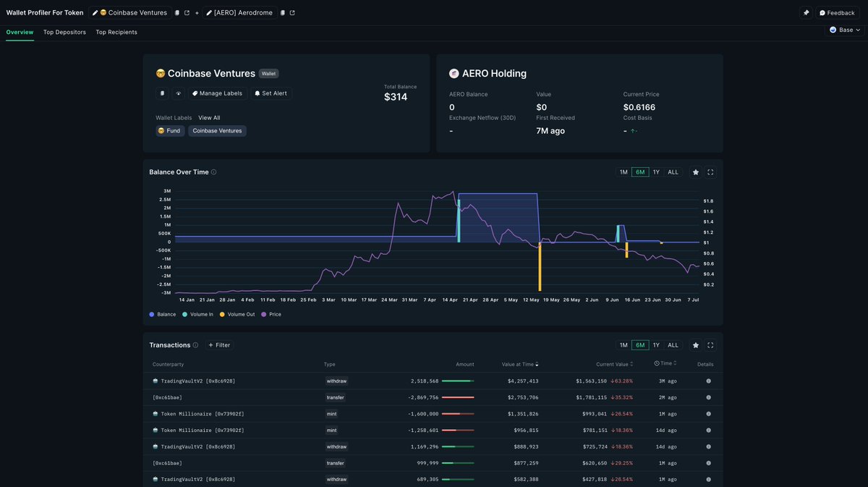Open the Base chain dropdown
868x487 pixels.
[845, 30]
